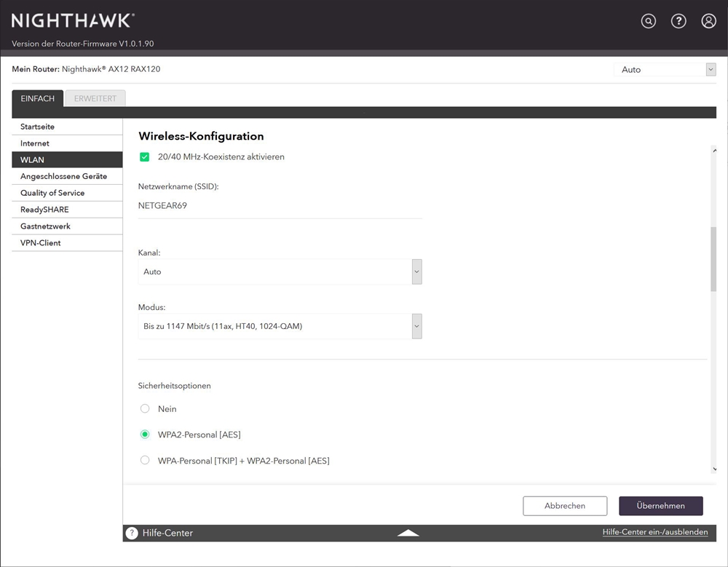Select WPA2-Personal [AES] radio button
Screen dimensions: 728x567
[x=145, y=435]
